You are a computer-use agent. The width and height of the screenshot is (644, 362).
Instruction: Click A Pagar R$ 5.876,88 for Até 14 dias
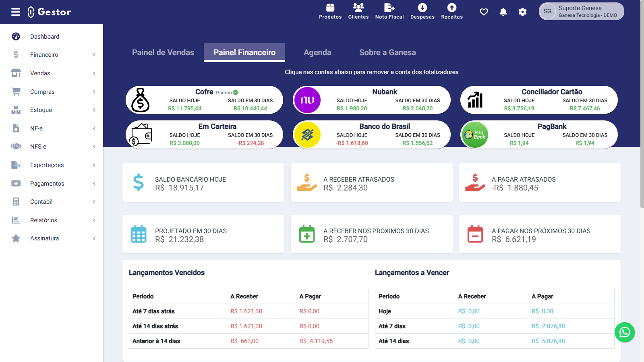548,341
